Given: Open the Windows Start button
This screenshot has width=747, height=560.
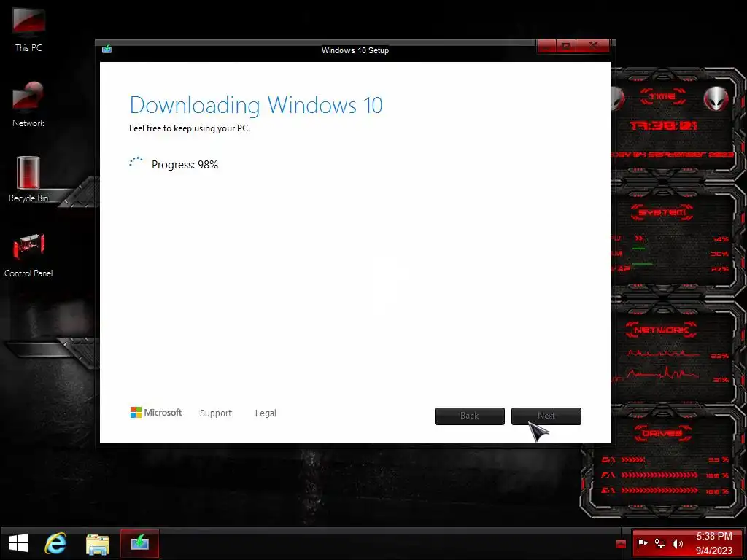Looking at the screenshot, I should click(x=18, y=543).
